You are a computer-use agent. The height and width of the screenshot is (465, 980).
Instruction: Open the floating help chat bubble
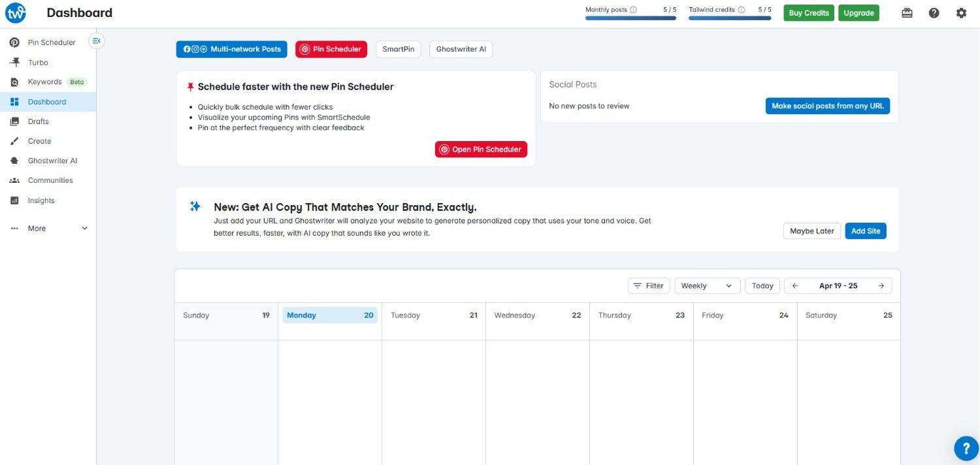966,448
